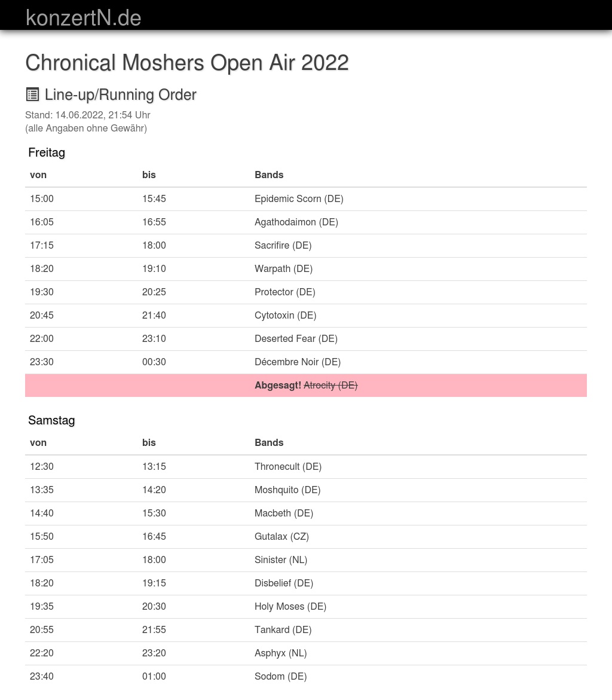Click the list icon beside Line-up/Running Order
Viewport: 612px width, 700px height.
coord(32,94)
